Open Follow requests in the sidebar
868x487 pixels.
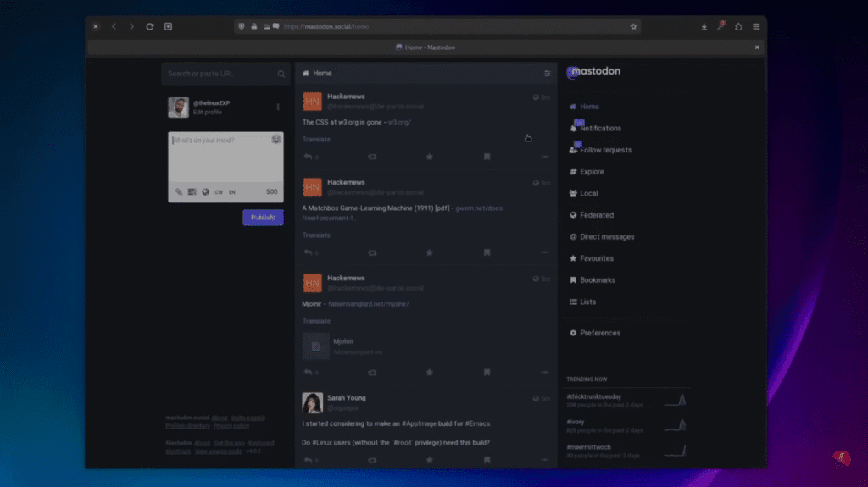coord(600,150)
